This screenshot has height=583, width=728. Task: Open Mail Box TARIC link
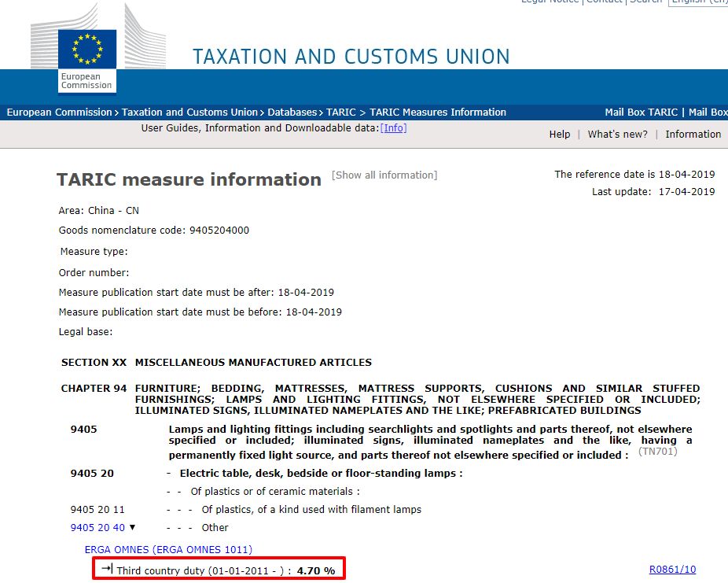click(642, 113)
